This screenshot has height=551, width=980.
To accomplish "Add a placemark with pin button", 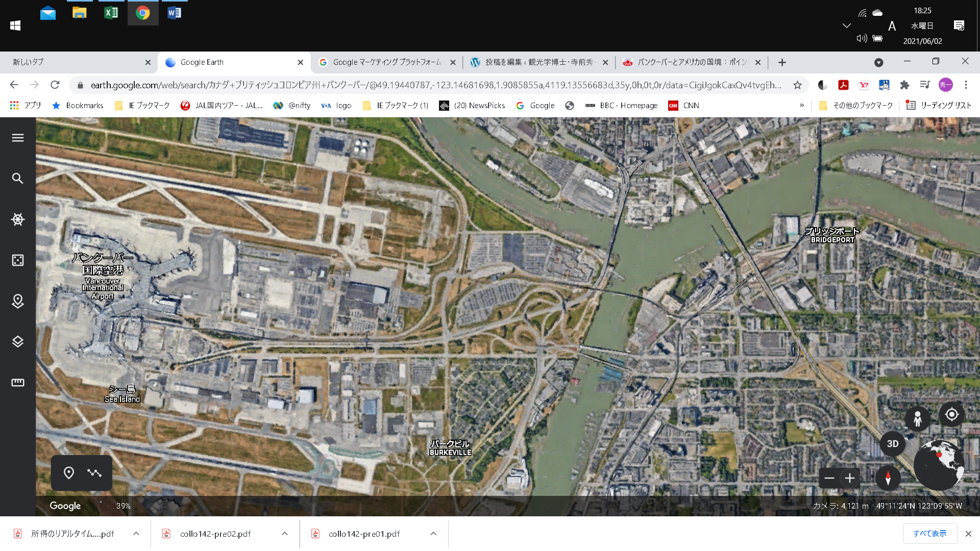I will 69,473.
